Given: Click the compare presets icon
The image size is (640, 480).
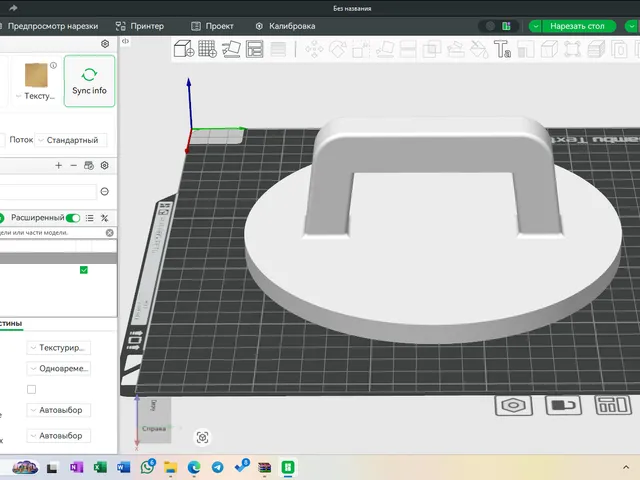Looking at the screenshot, I should click(x=104, y=218).
